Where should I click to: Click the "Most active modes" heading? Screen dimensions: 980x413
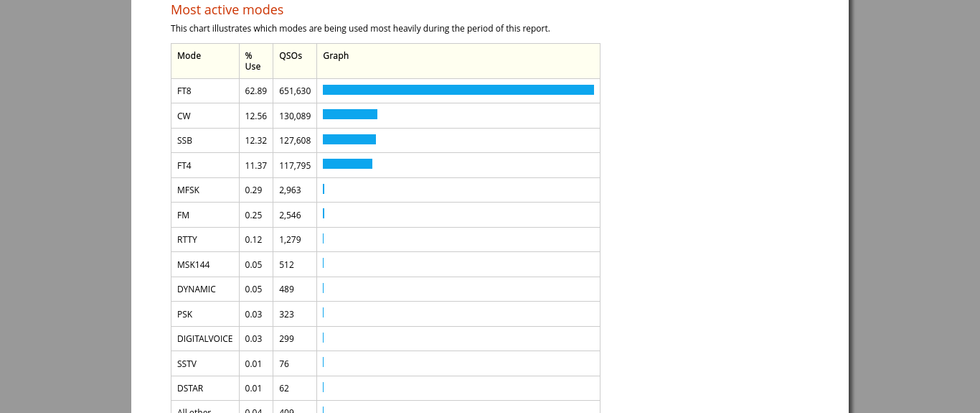point(227,10)
